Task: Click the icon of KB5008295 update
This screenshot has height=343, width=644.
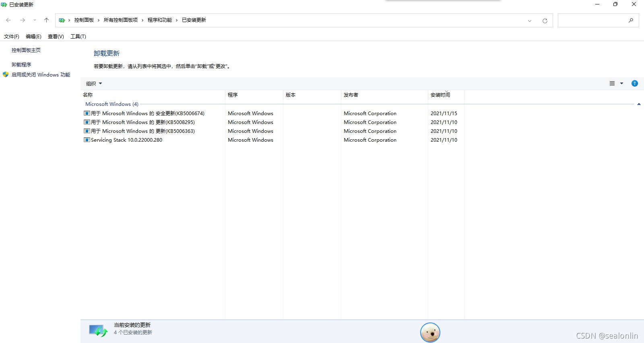Action: (87, 122)
